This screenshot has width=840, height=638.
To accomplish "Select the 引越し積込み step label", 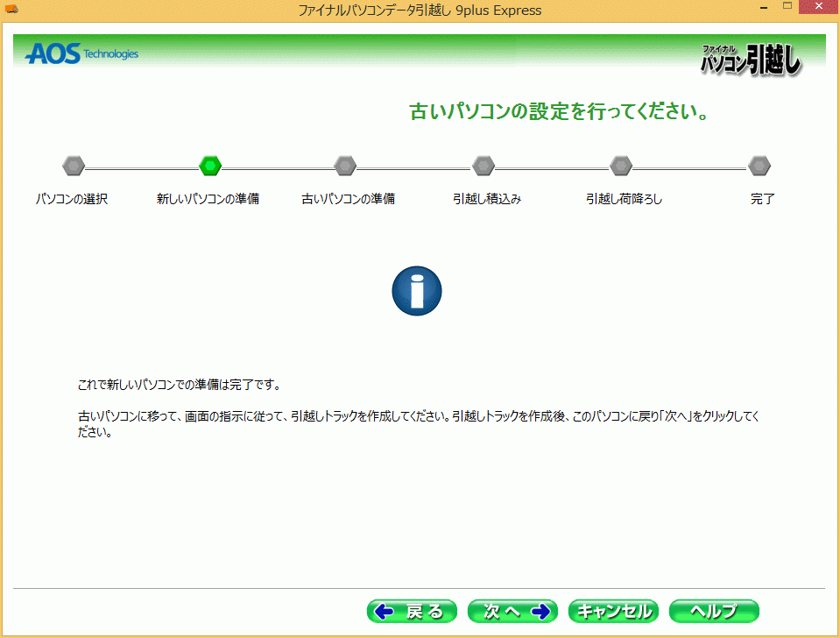I will (487, 199).
